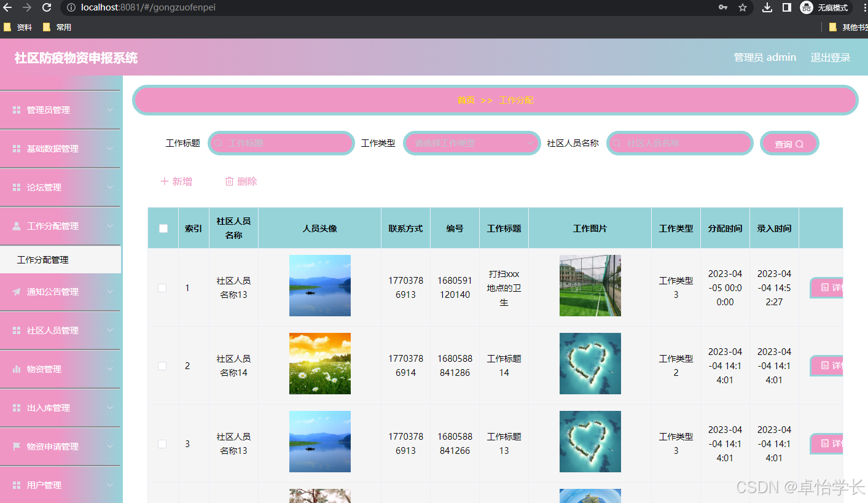Viewport: 868px width, 503px height.
Task: Expand the 论坛管理 chevron
Action: [x=110, y=187]
